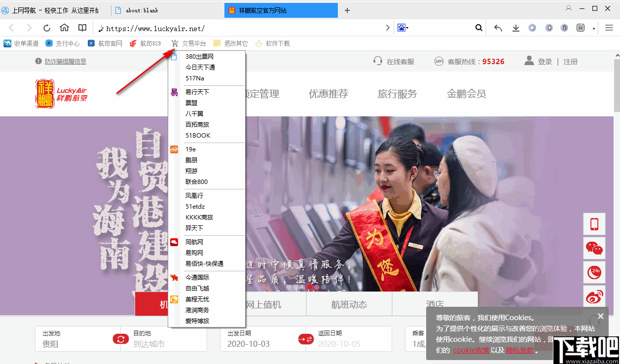Collapse the 交易平台 bookmark folder
Image resolution: width=620 pixels, height=364 pixels.
(x=188, y=43)
